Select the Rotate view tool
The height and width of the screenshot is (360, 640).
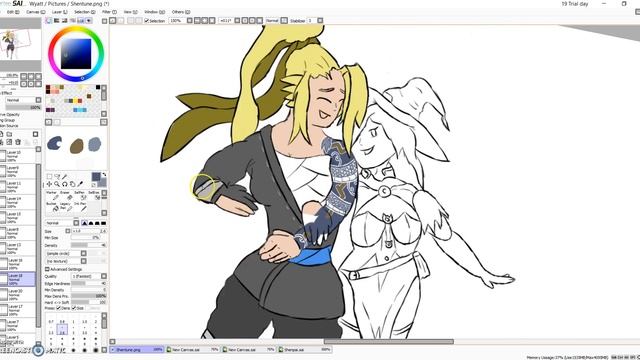65,184
